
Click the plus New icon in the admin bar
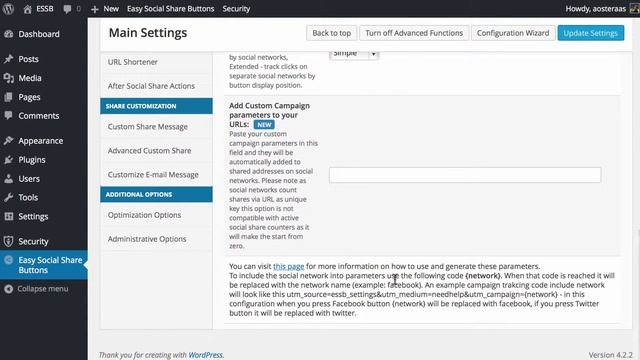[95, 9]
